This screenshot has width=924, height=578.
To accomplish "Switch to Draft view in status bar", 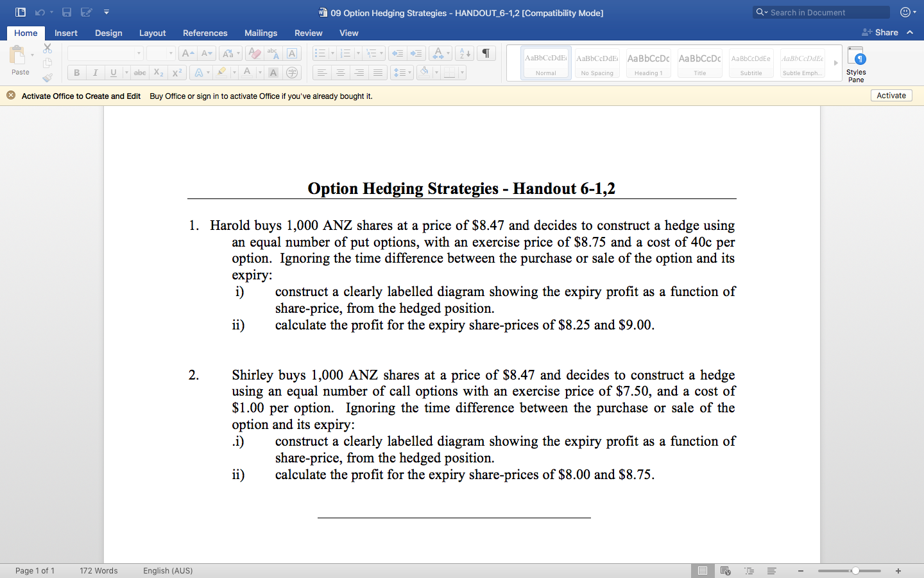I will pos(772,570).
